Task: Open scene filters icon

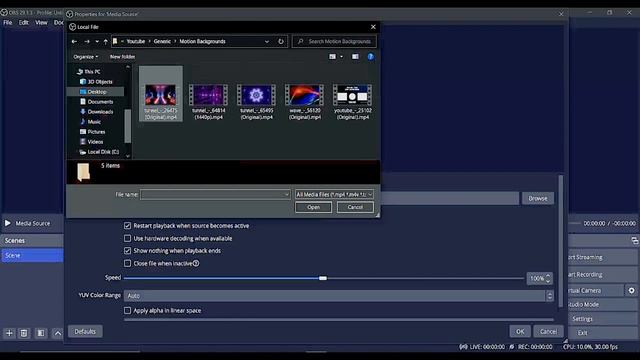Action: 41,333
